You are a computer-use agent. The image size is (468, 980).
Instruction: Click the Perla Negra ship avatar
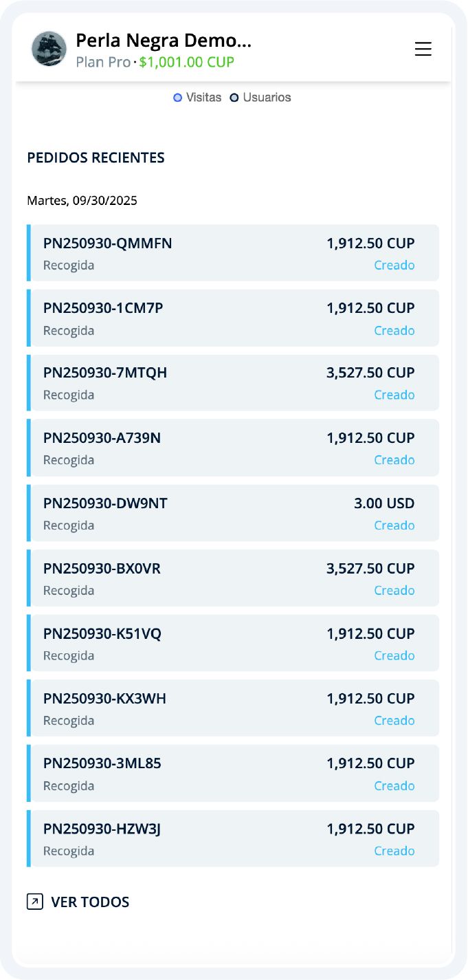(x=49, y=49)
